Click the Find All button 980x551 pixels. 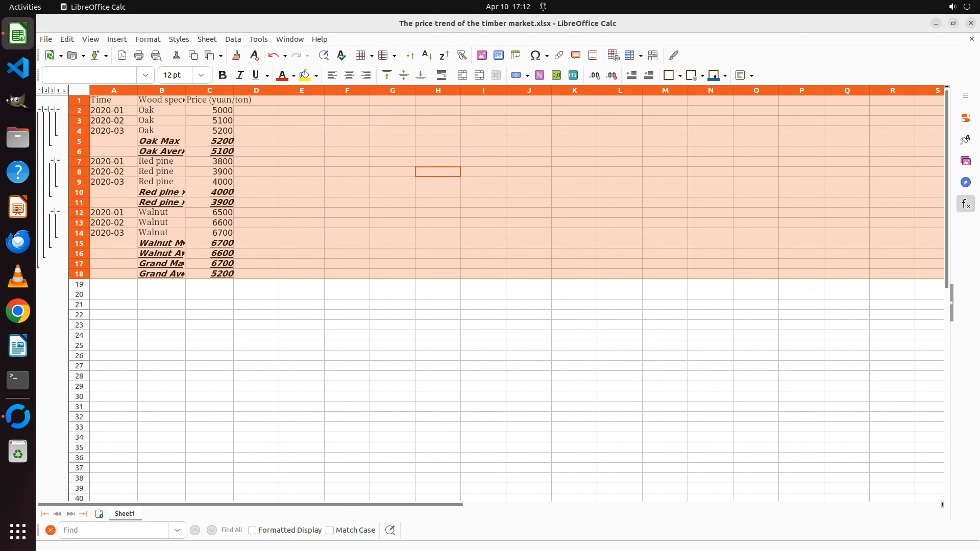pyautogui.click(x=231, y=530)
